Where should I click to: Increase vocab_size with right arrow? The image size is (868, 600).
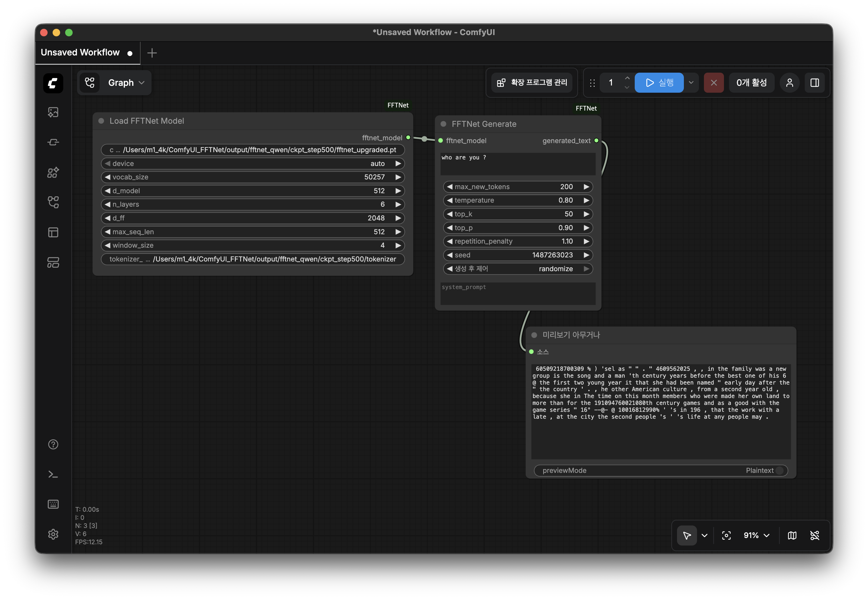click(x=398, y=177)
